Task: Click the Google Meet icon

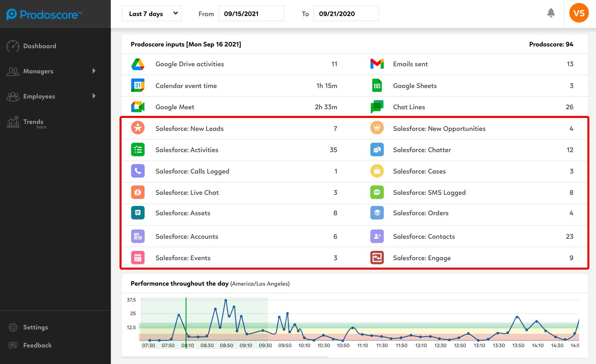Action: coord(138,107)
